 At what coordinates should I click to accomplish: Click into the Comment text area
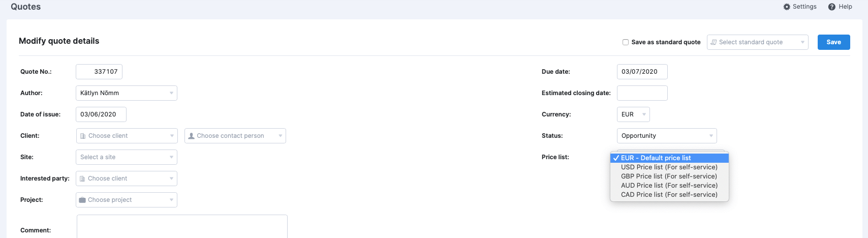pyautogui.click(x=182, y=226)
